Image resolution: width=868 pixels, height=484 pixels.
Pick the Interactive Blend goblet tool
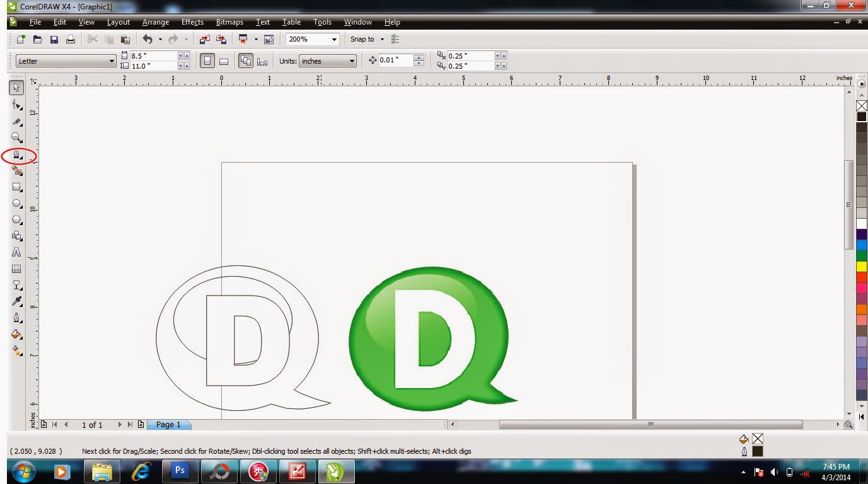[x=17, y=285]
